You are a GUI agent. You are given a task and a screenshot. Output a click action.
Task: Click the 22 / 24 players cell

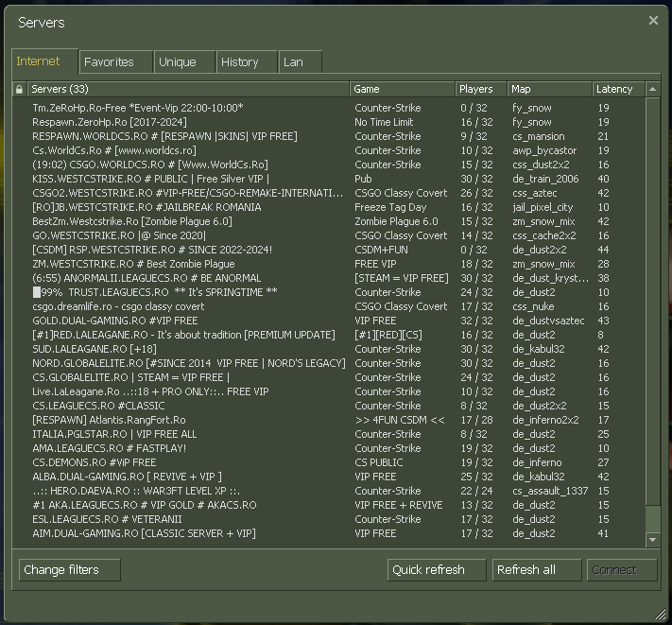(476, 491)
